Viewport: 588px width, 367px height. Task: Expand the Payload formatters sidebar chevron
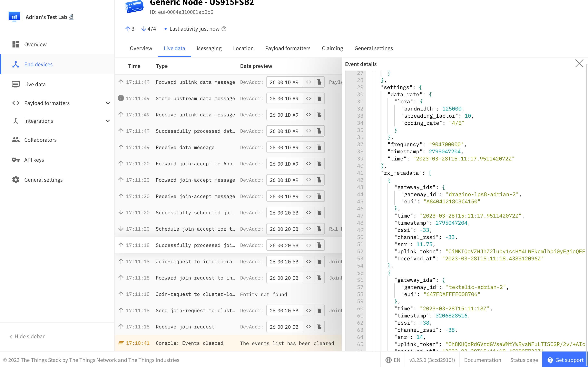108,103
